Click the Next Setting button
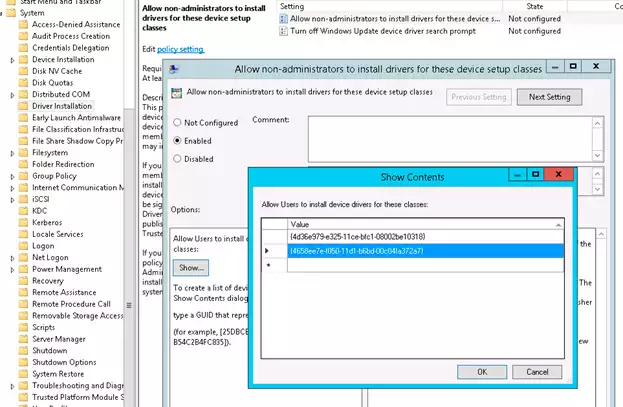The image size is (623, 407). click(x=549, y=97)
